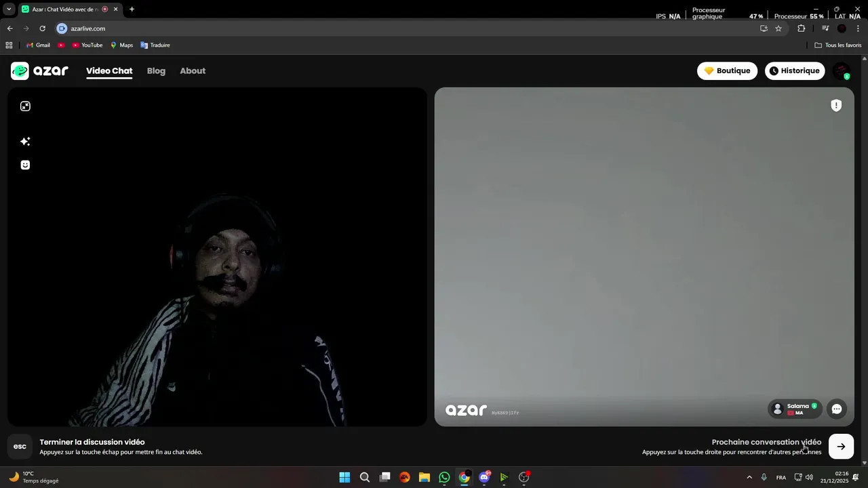This screenshot has height=488, width=868.
Task: Click the microphone tray icon
Action: point(764,477)
